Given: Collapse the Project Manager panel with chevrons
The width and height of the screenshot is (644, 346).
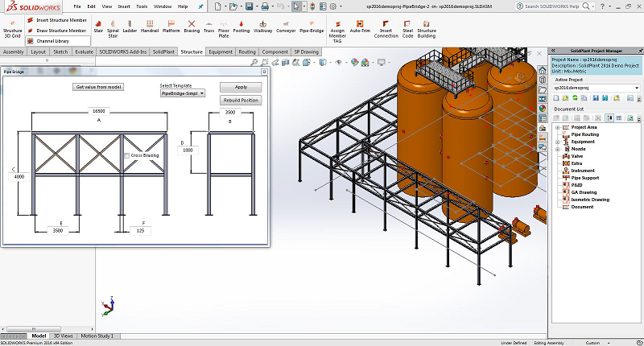Looking at the screenshot, I should [553, 51].
